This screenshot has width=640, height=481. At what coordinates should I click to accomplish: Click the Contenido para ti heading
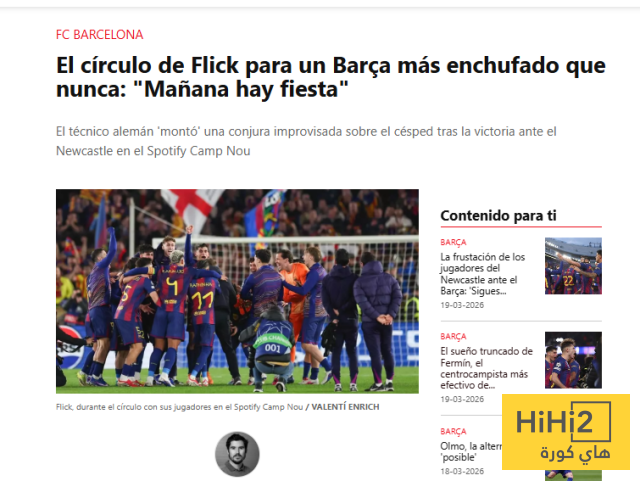point(498,216)
